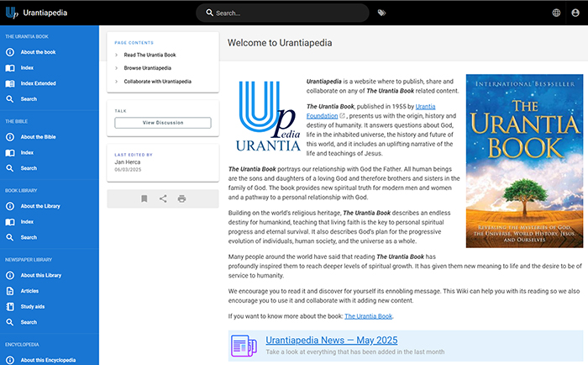588x365 pixels.
Task: Open Study aids book icon
Action: point(10,307)
